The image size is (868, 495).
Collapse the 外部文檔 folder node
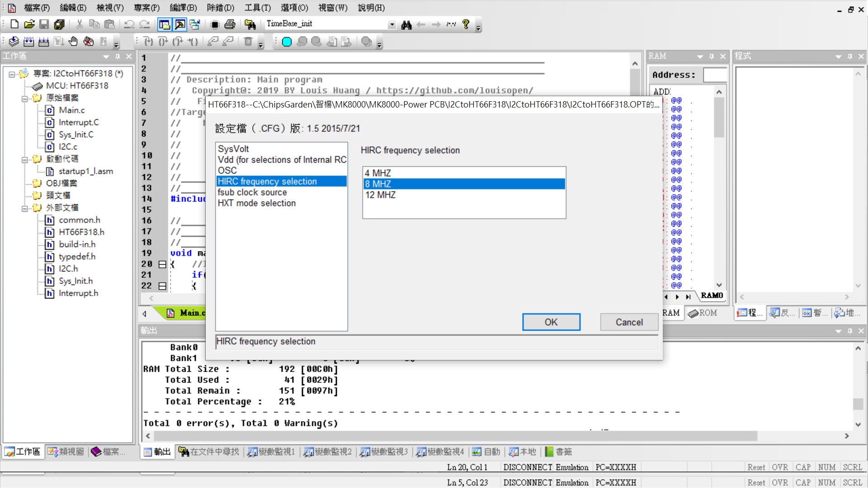pos(25,208)
